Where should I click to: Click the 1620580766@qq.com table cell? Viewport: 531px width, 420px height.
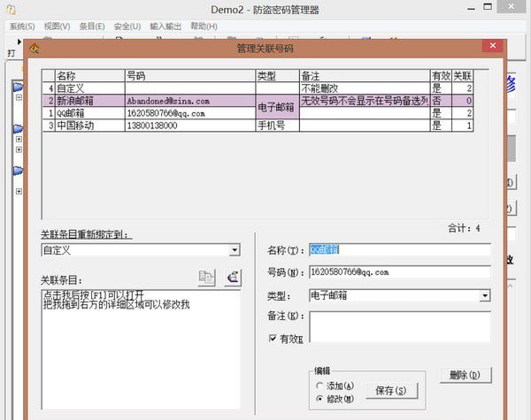pyautogui.click(x=190, y=113)
